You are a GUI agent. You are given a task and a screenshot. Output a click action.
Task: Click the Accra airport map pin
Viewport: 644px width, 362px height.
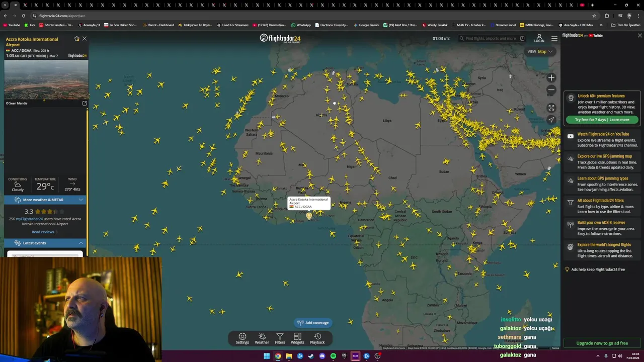pos(309,216)
